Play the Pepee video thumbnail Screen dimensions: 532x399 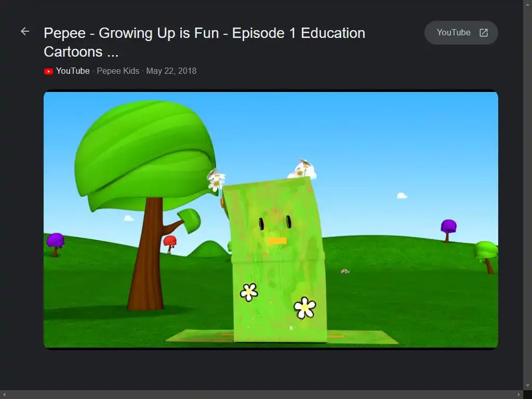click(271, 220)
